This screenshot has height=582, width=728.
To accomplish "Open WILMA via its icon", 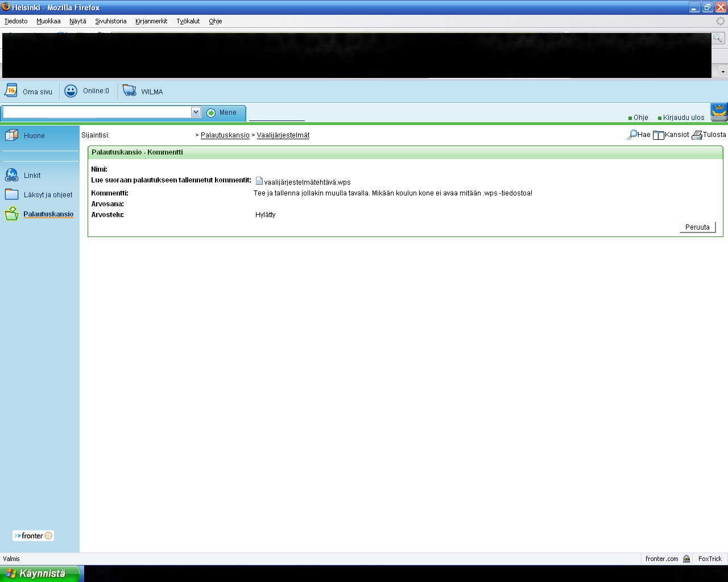I will tap(130, 91).
